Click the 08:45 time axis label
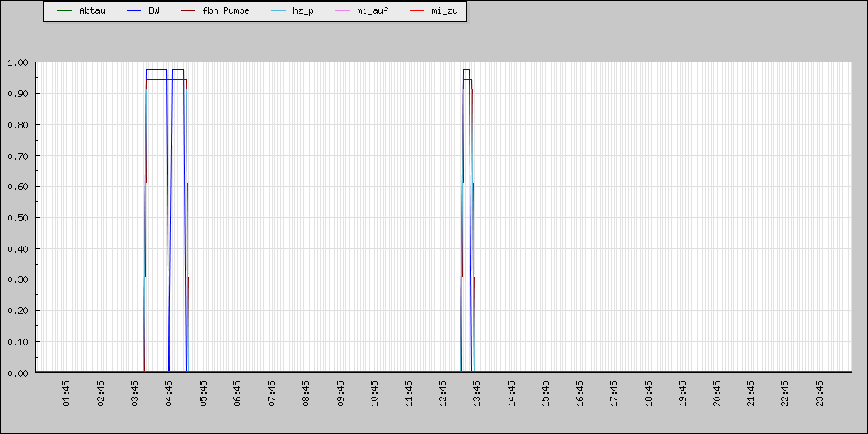Viewport: 868px width, 434px height. 306,392
